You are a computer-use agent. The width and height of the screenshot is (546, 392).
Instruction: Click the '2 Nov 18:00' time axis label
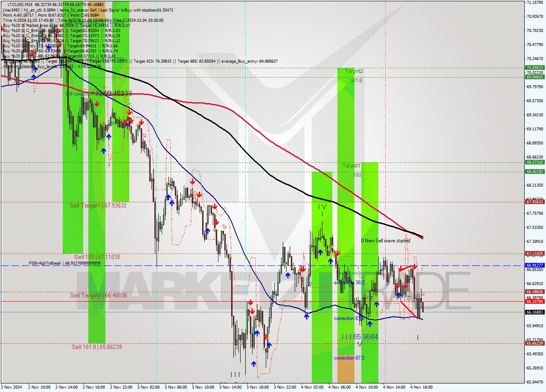tap(93, 387)
